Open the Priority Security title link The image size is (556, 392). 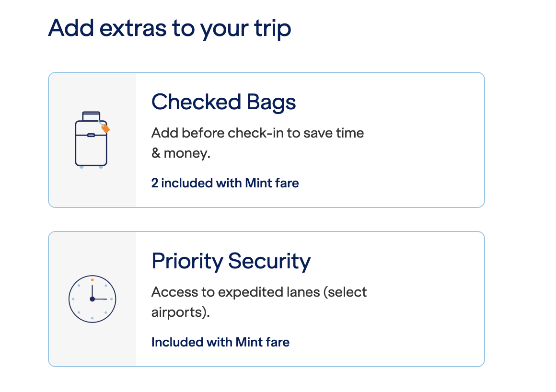tap(231, 261)
